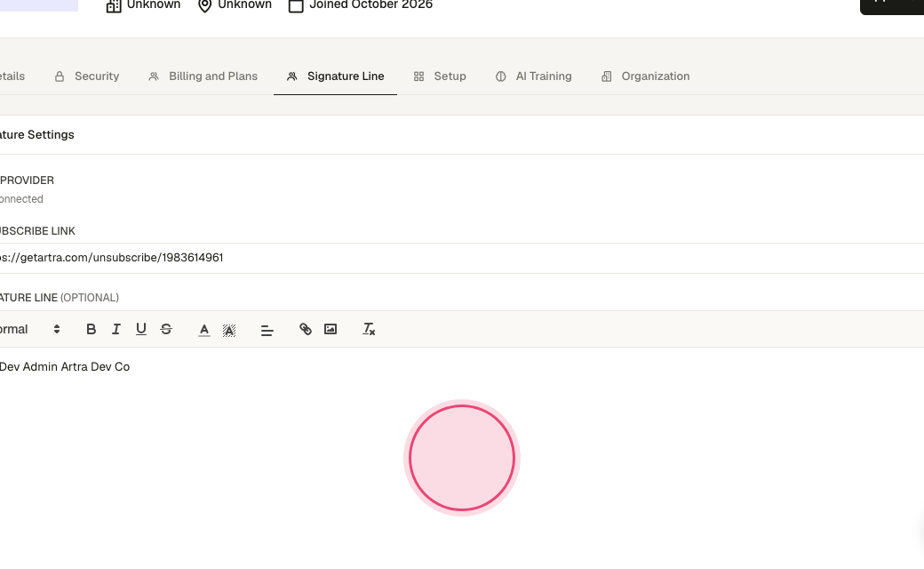
Task: Click the signature text 'Dev Admin Artra Dev Co'
Action: coord(65,367)
